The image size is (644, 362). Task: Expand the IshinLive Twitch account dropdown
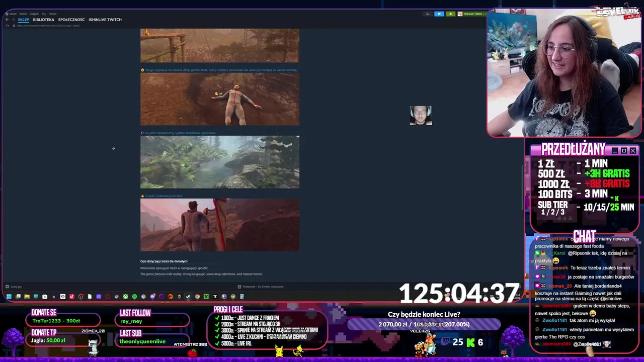(x=471, y=14)
